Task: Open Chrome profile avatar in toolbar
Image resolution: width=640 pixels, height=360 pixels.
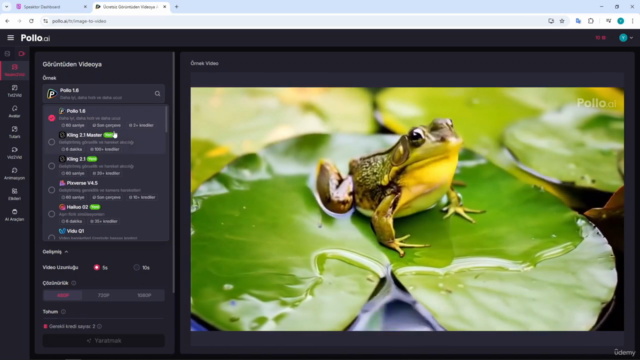Action: (x=620, y=21)
